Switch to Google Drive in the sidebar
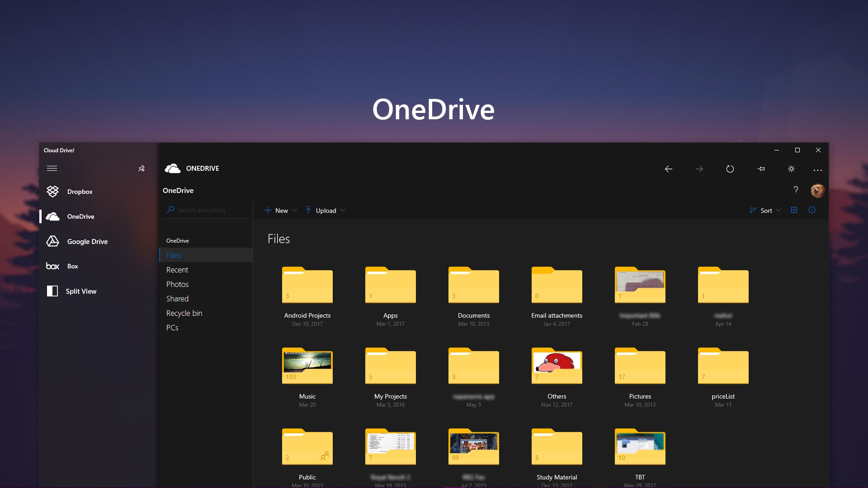Viewport: 868px width, 488px height. (87, 241)
